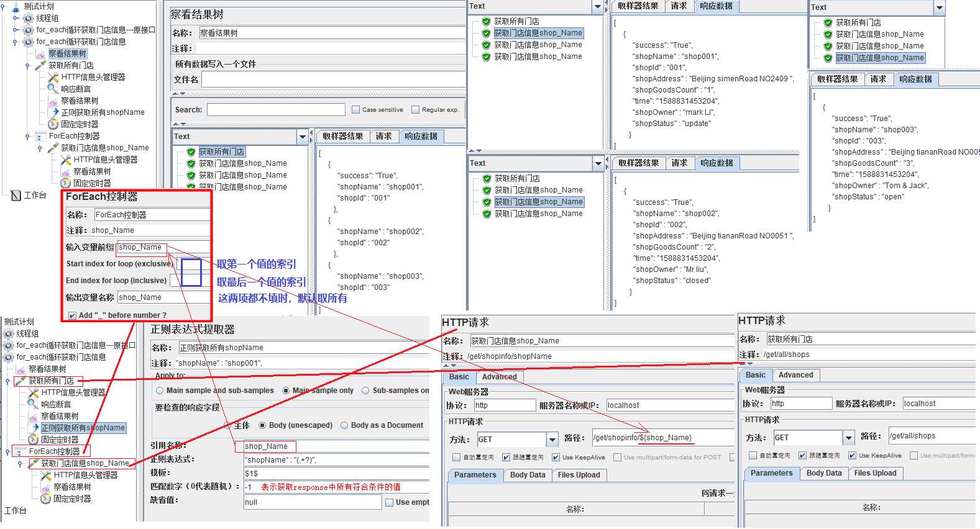The image size is (980, 529).
Task: Open GET method dropdown in 获取门店信息shop_Name request
Action: tap(552, 440)
